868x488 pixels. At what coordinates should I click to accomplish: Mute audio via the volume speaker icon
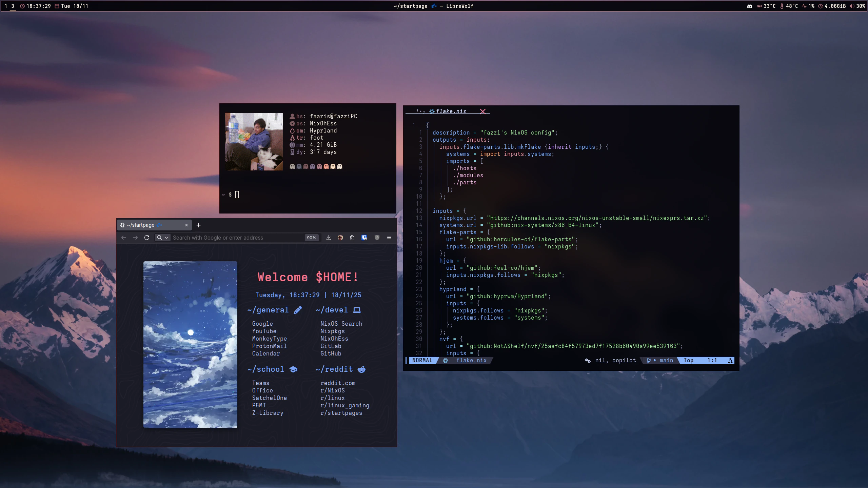point(852,6)
